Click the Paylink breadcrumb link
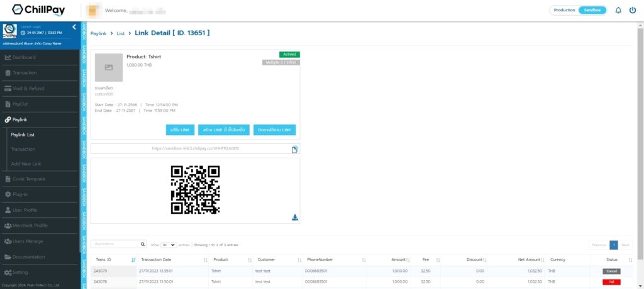This screenshot has width=644, height=289. tap(98, 34)
